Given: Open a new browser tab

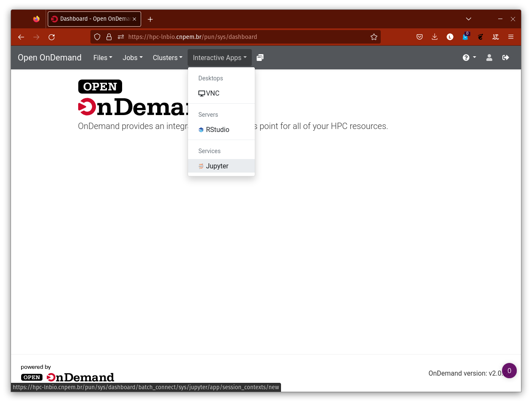Looking at the screenshot, I should tap(150, 19).
